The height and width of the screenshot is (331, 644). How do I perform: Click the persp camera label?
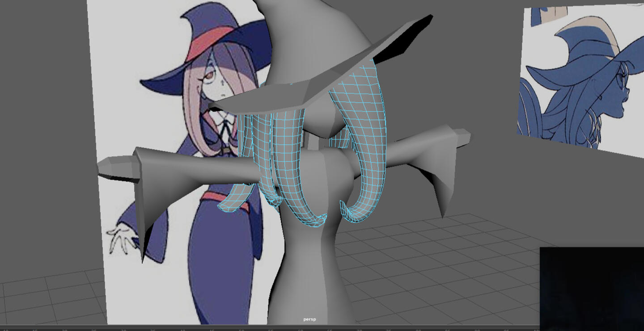(309, 319)
